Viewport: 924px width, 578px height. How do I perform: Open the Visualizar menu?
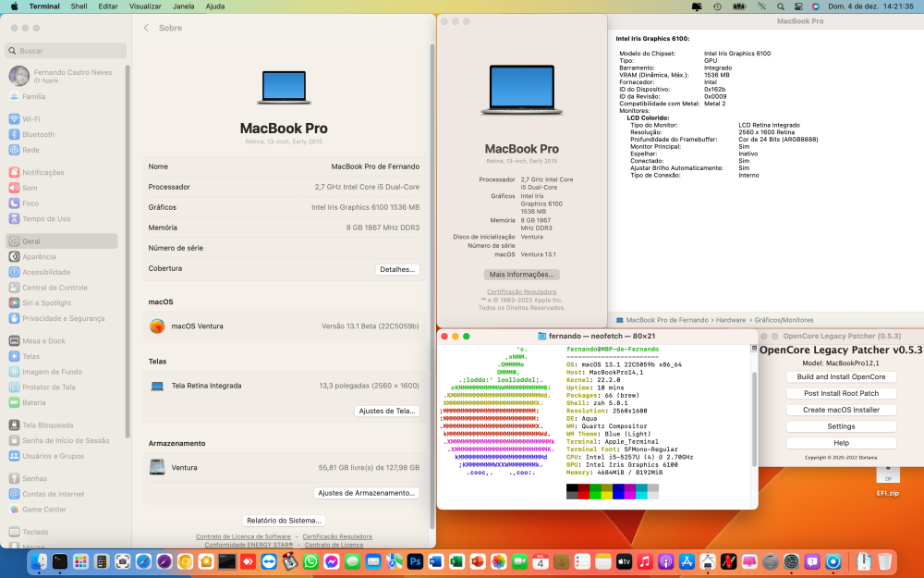point(145,6)
